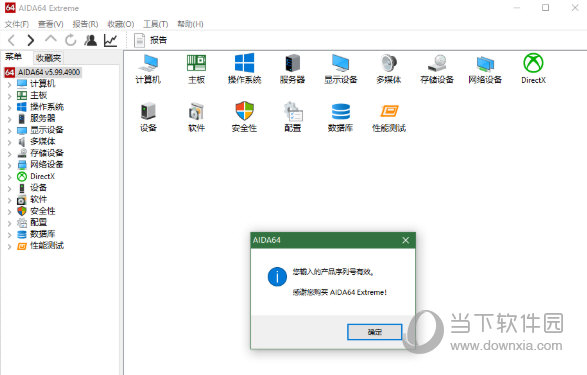Image resolution: width=587 pixels, height=375 pixels.
Task: Click the line graph toolbar icon
Action: coord(110,40)
